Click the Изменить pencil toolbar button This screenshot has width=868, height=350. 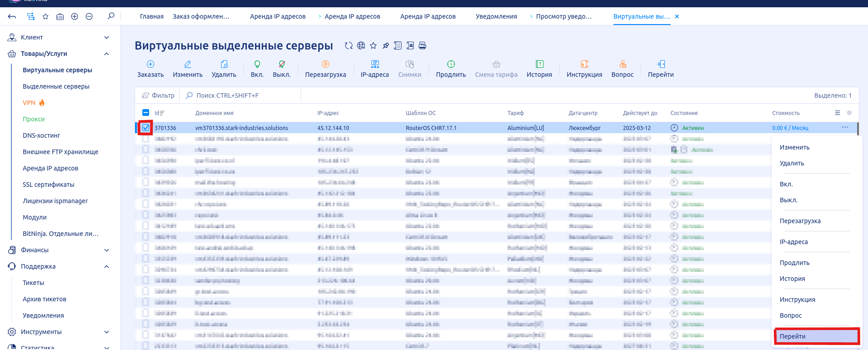point(188,69)
